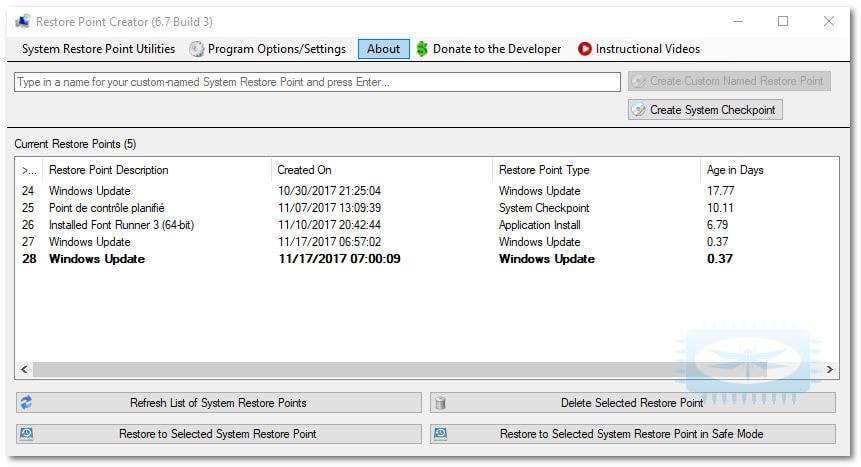
Task: Click 'Current Restore Points (5)' label
Action: tap(75, 144)
